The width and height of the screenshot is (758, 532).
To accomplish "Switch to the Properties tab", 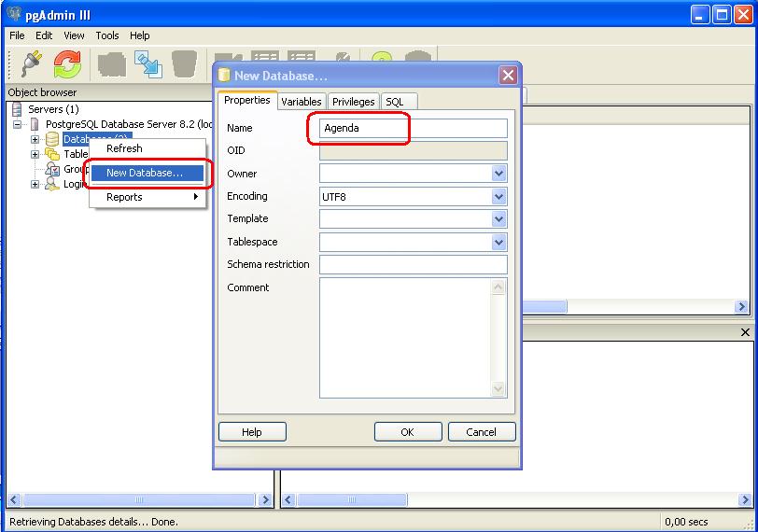I will coord(247,100).
